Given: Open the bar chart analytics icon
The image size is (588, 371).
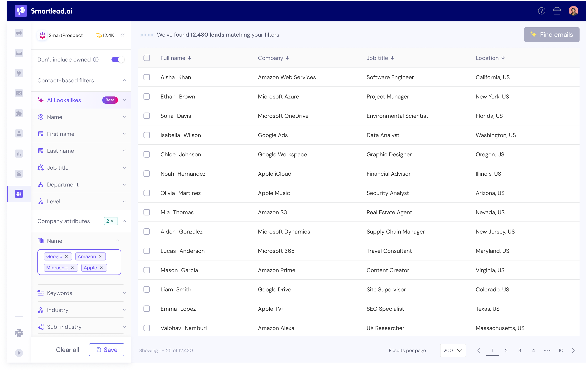Looking at the screenshot, I should coord(19,153).
